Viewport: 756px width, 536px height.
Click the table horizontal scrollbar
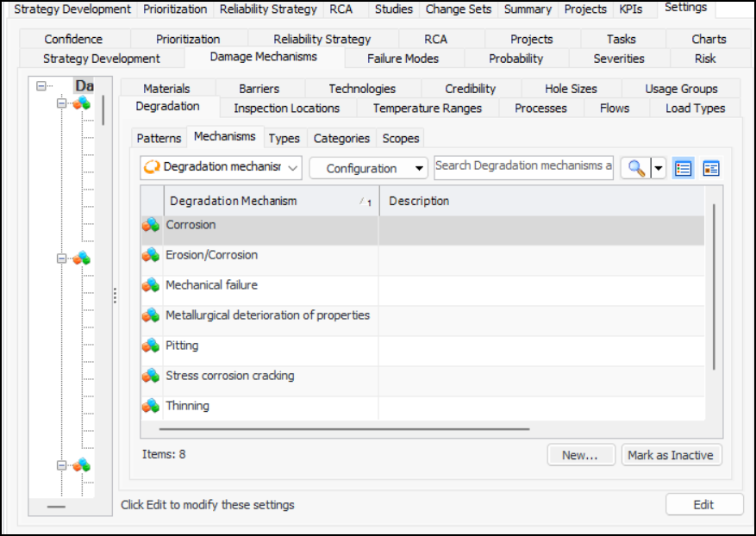(344, 428)
